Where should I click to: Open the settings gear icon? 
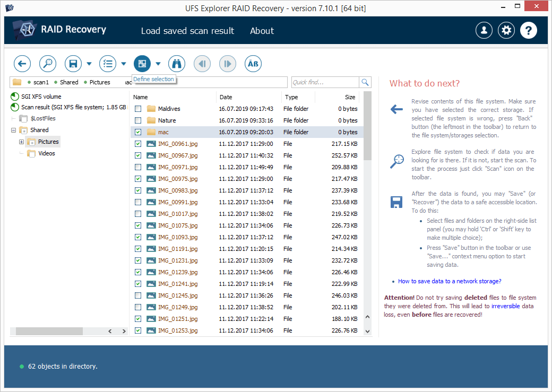point(506,30)
